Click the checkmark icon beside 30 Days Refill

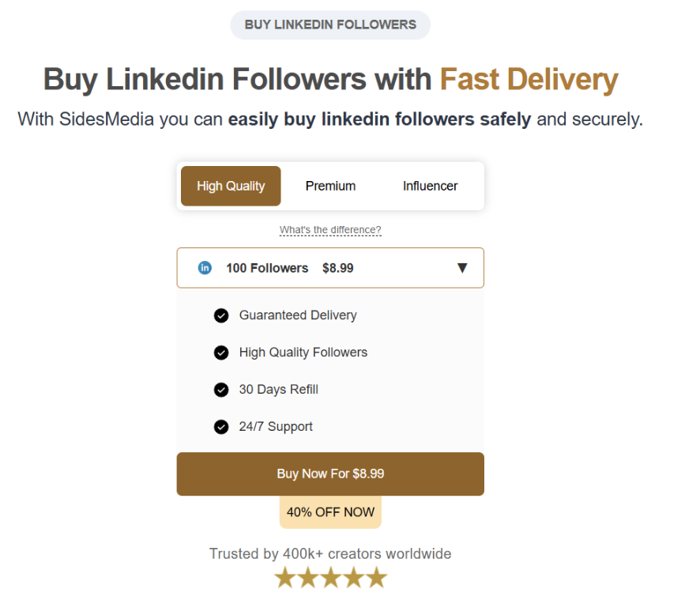coord(221,390)
